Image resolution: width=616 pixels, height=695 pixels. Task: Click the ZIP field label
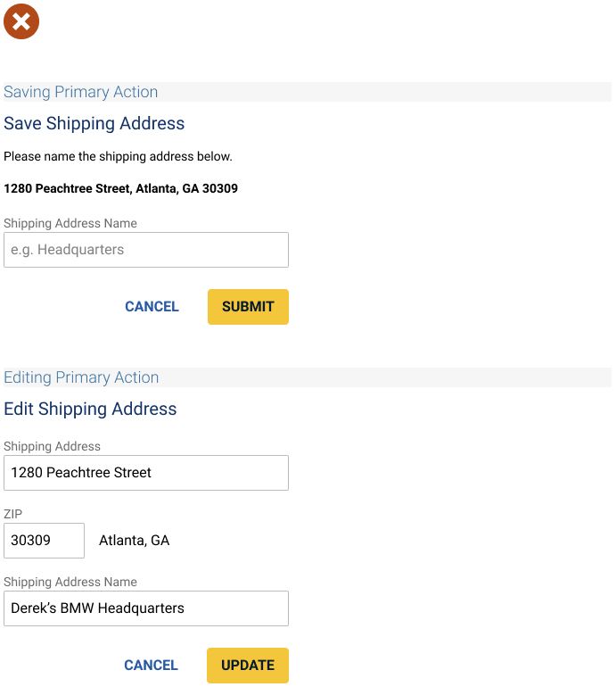point(12,514)
